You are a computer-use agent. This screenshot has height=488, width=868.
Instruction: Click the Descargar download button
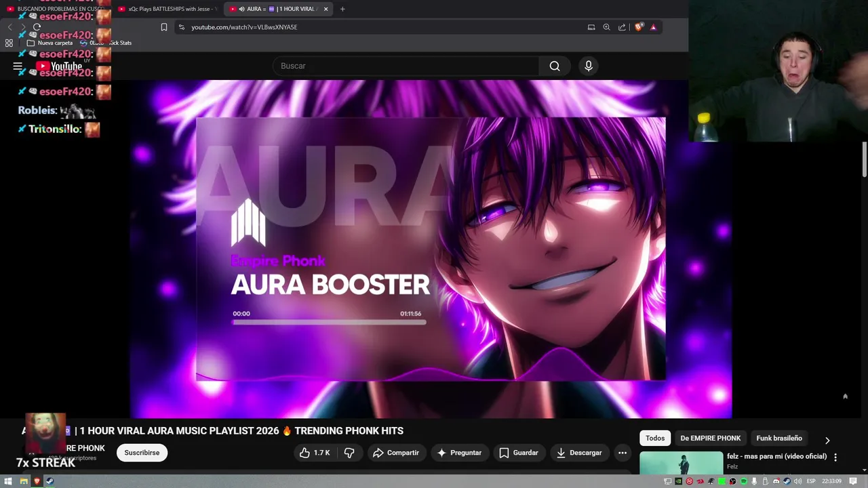pos(579,453)
